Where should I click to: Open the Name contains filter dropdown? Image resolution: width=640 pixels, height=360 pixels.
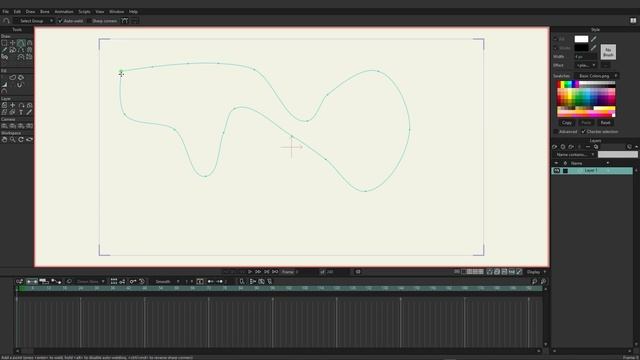[x=574, y=155]
